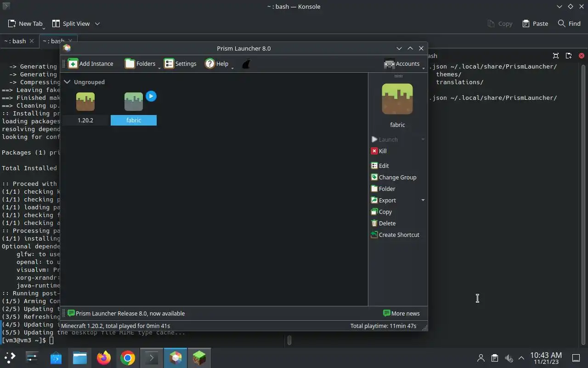Click the user icon in system tray
The width and height of the screenshot is (588, 368).
[481, 358]
